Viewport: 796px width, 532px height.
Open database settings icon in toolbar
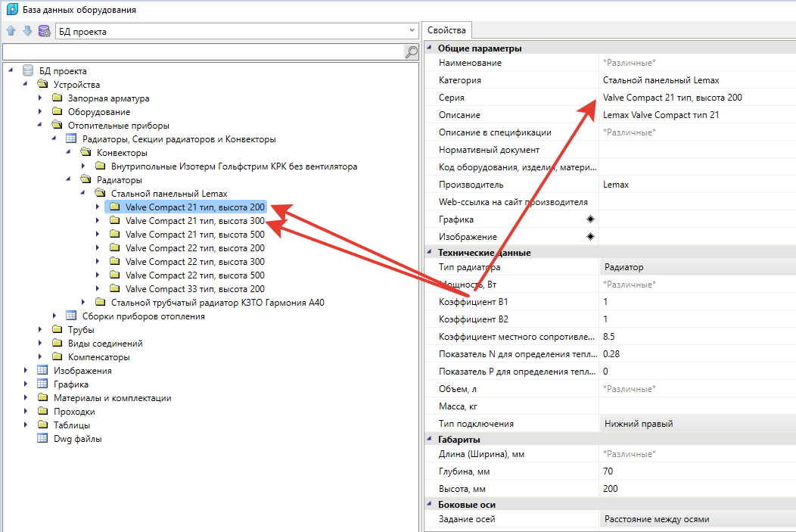click(45, 31)
